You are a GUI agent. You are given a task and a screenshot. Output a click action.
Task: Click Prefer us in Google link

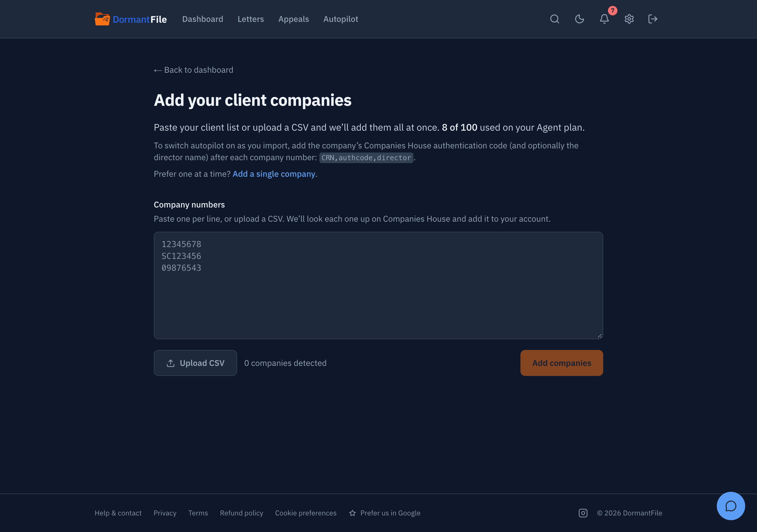point(385,513)
